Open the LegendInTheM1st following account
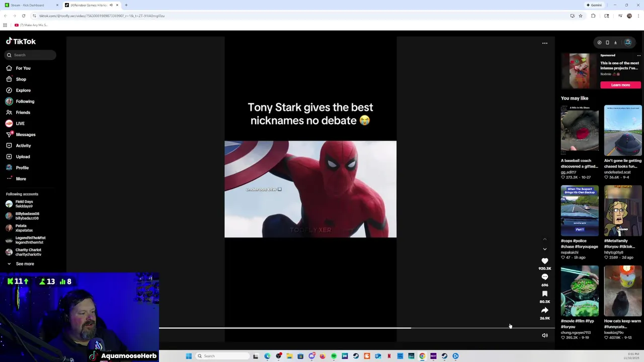This screenshot has height=362, width=644. pos(26,240)
